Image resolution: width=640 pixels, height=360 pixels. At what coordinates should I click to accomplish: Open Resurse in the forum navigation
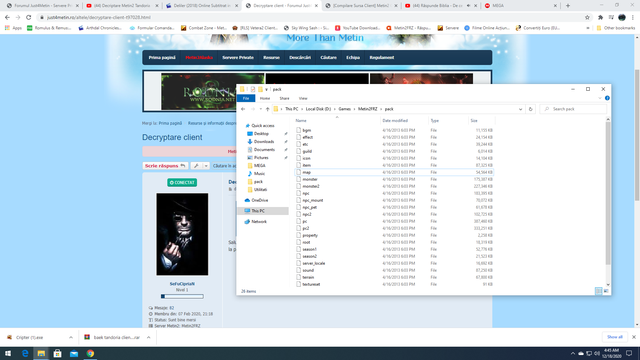(x=271, y=58)
